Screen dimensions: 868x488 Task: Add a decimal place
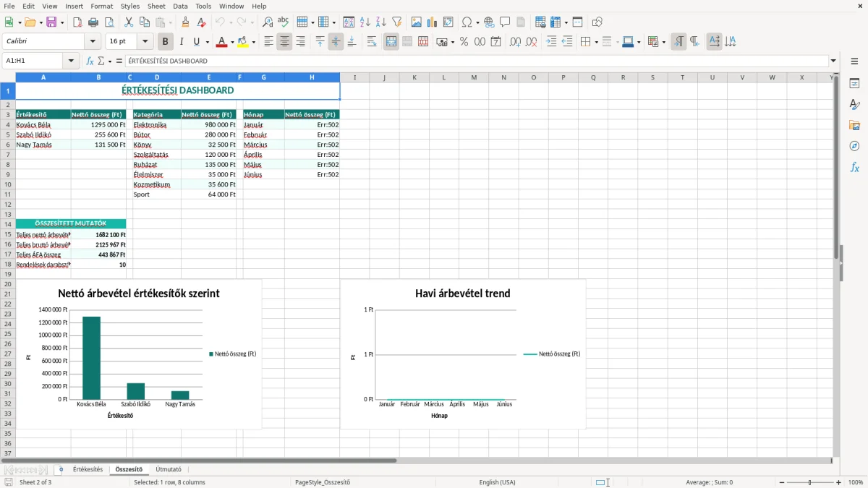tap(516, 42)
